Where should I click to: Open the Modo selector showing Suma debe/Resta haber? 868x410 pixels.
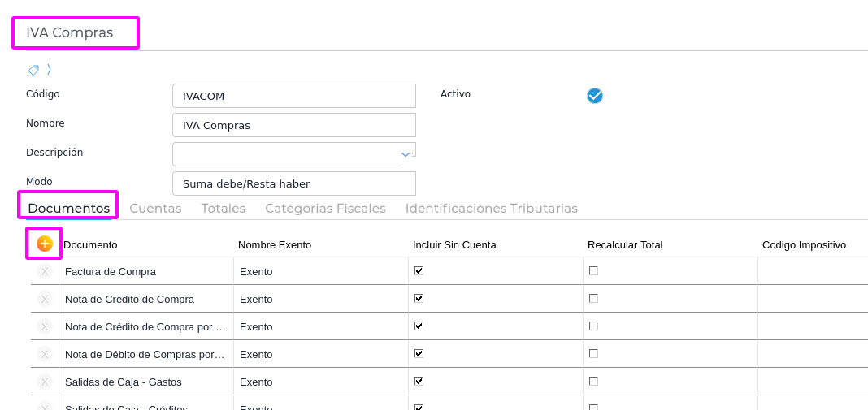click(293, 183)
